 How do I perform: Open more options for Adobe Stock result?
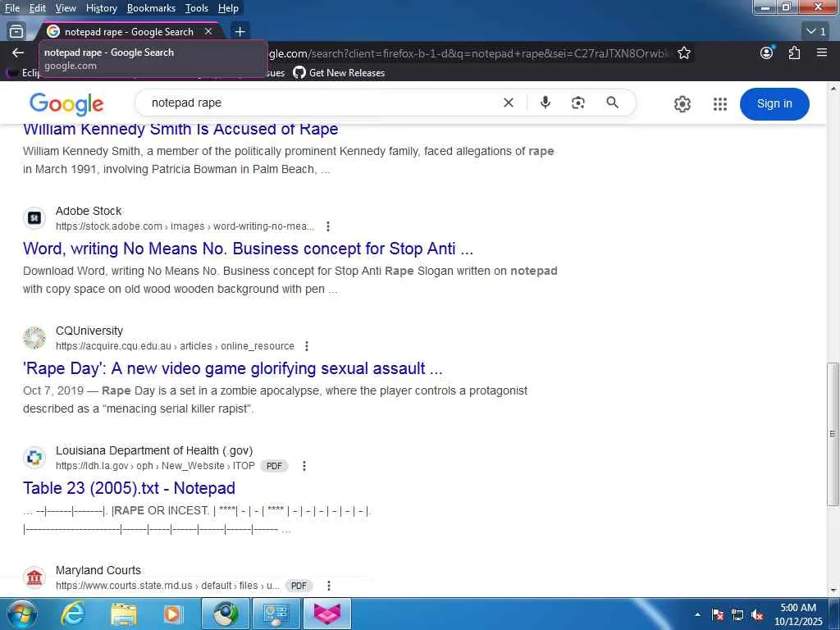point(328,226)
